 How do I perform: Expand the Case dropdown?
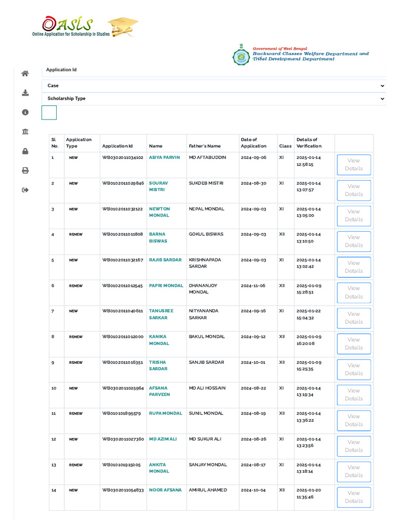[x=214, y=86]
